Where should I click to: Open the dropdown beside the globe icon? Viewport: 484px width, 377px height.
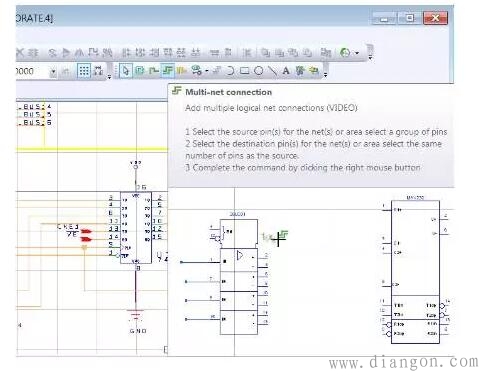pos(357,53)
